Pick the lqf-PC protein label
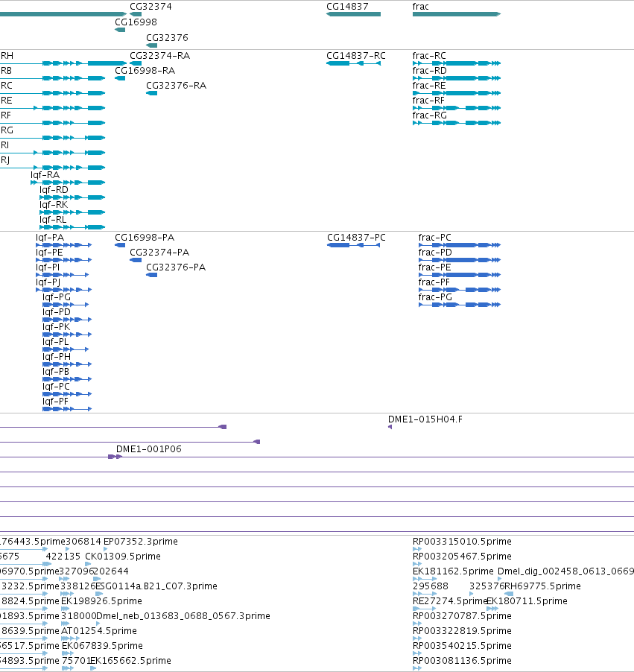Image resolution: width=634 pixels, height=672 pixels. point(56,387)
